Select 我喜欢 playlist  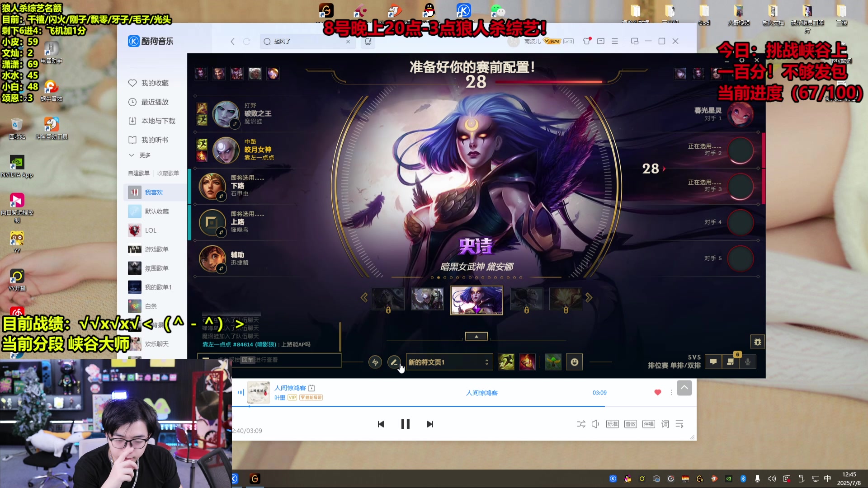point(155,192)
